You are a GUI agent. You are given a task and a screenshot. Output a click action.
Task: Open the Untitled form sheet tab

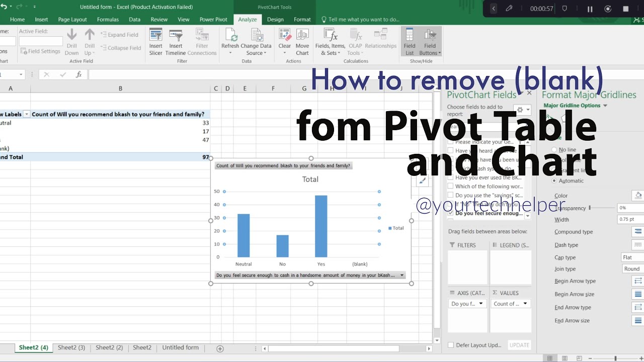point(180,347)
